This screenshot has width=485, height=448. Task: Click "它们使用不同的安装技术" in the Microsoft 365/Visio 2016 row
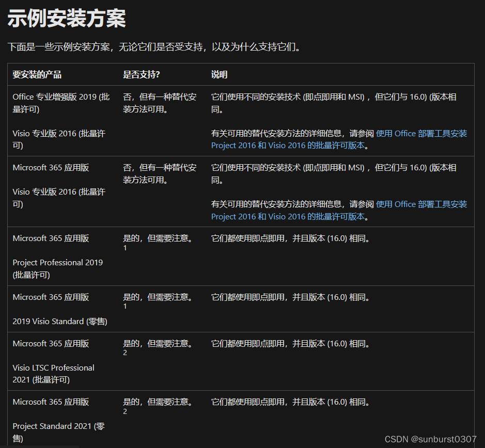pyautogui.click(x=256, y=168)
